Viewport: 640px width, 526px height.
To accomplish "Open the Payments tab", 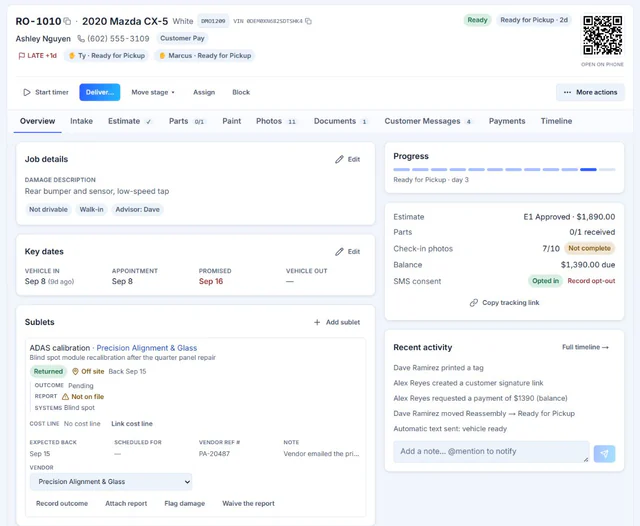I will tap(507, 121).
